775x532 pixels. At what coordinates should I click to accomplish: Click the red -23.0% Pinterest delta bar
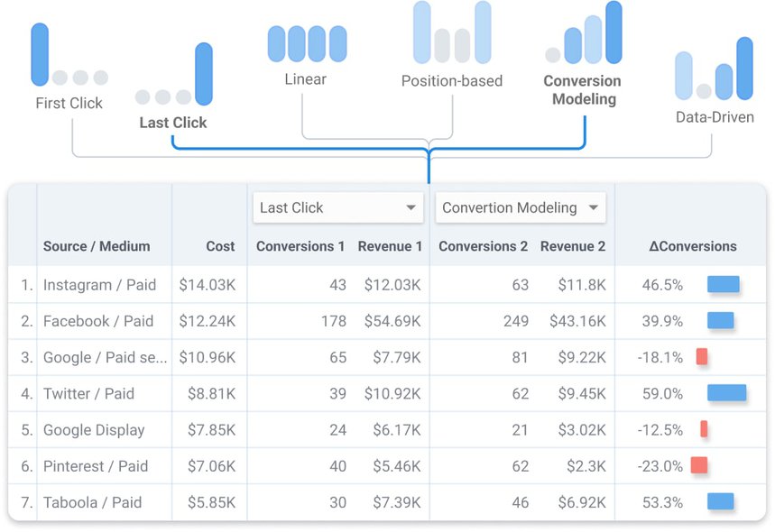coord(699,464)
